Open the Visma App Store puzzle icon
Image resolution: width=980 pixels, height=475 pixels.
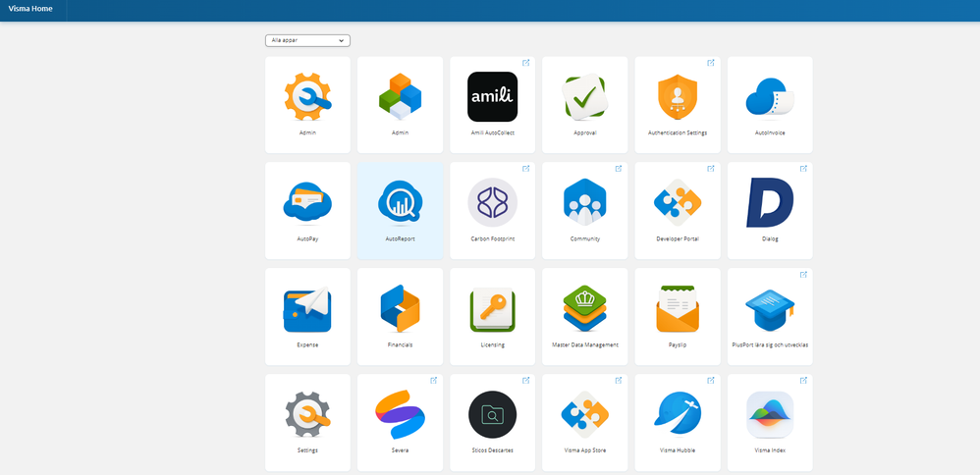click(x=585, y=414)
